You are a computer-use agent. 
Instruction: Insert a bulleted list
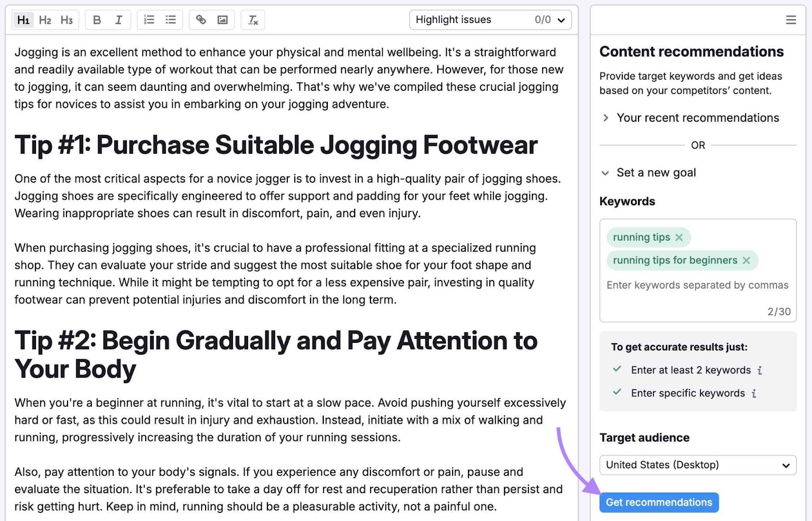[x=171, y=20]
